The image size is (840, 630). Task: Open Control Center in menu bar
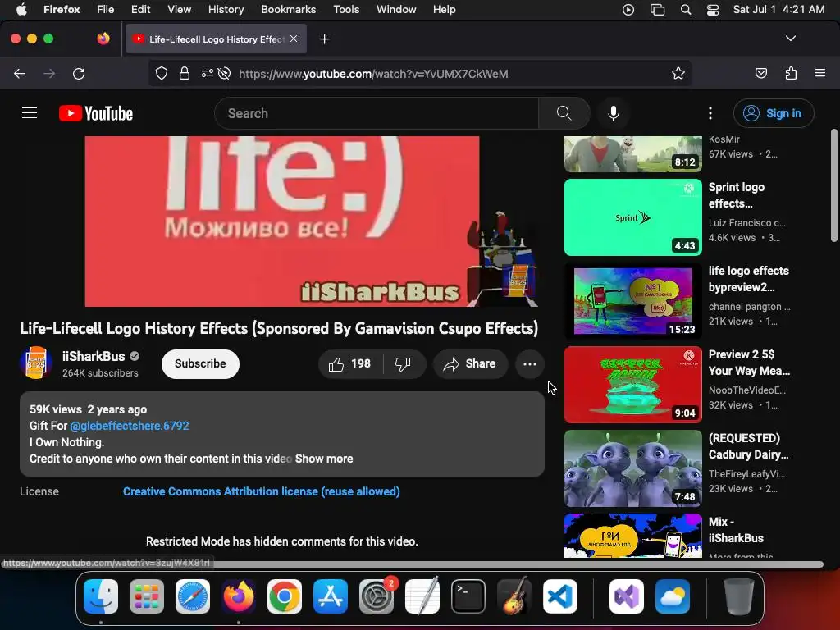point(713,9)
